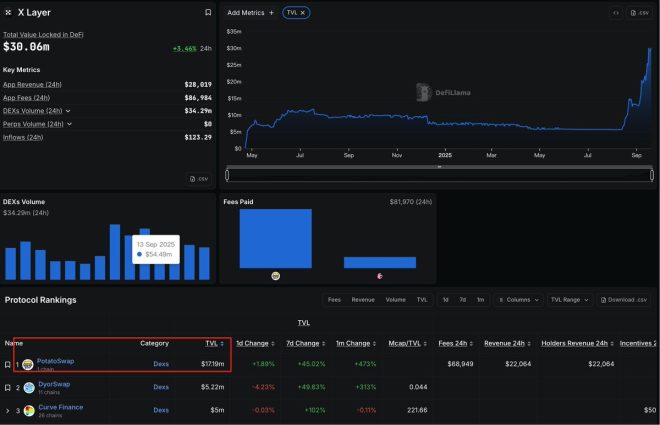The width and height of the screenshot is (660, 425).
Task: Click Curve Finance Mcap/TVL value 221.66
Action: click(x=417, y=410)
